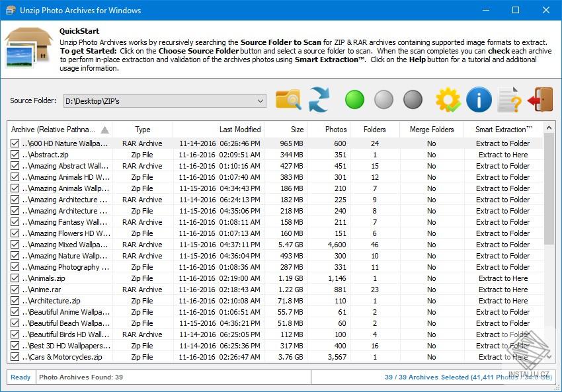This screenshot has height=392, width=562.
Task: Click Extract to Here for Anime.rar
Action: coord(503,290)
